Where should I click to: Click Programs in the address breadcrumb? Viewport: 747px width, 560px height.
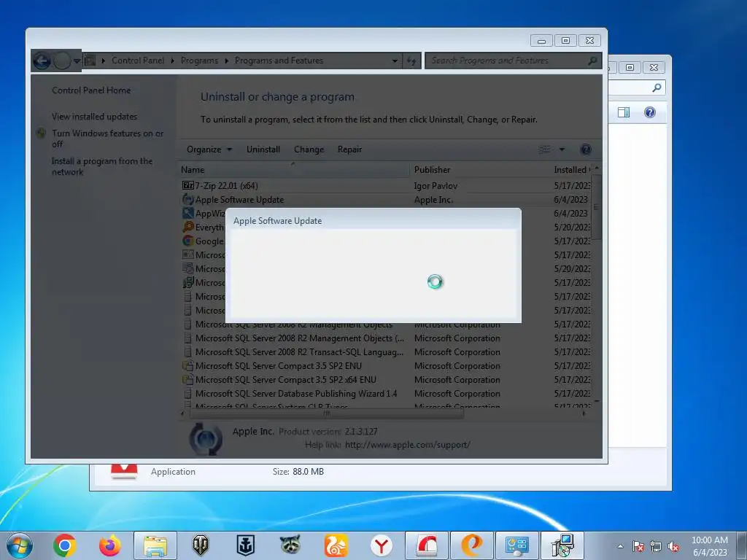(x=199, y=61)
